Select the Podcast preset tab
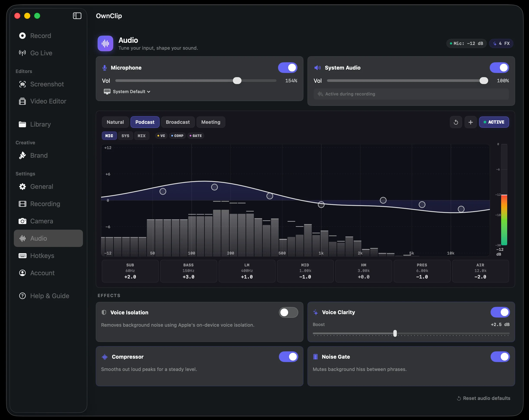Screen dimensions: 529x420 tap(145, 122)
